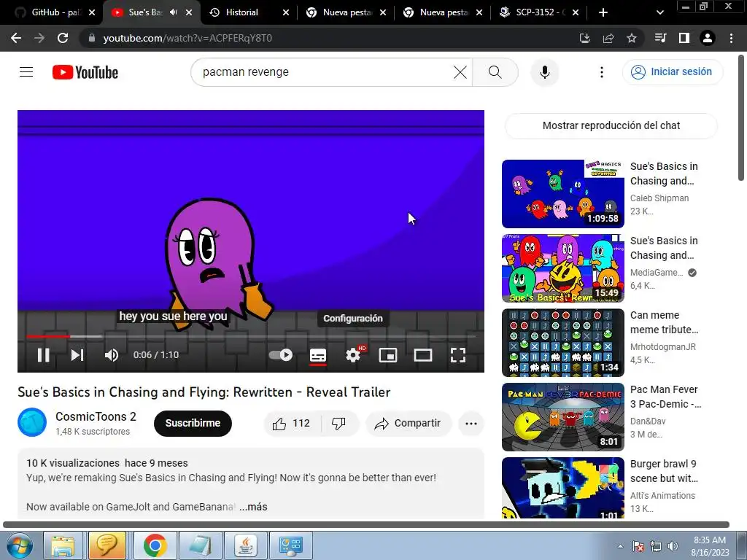Enter full screen mode
The image size is (747, 560).
pyautogui.click(x=458, y=355)
